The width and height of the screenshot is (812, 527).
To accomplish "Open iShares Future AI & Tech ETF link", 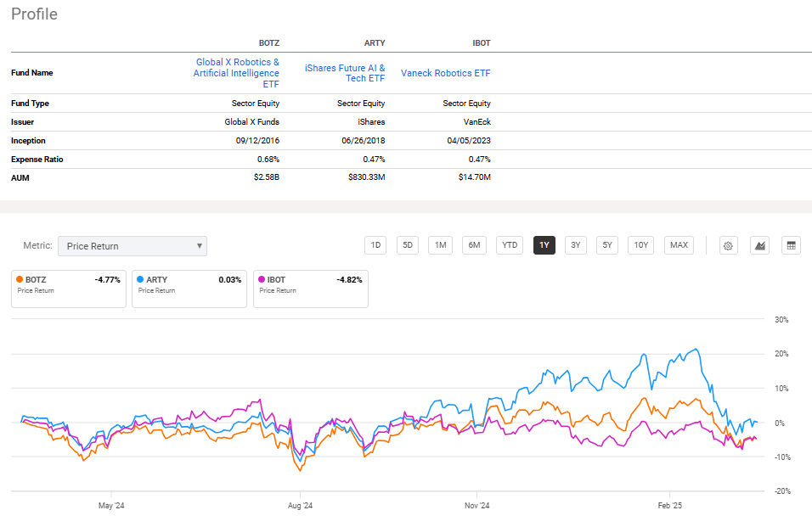I will coord(345,73).
